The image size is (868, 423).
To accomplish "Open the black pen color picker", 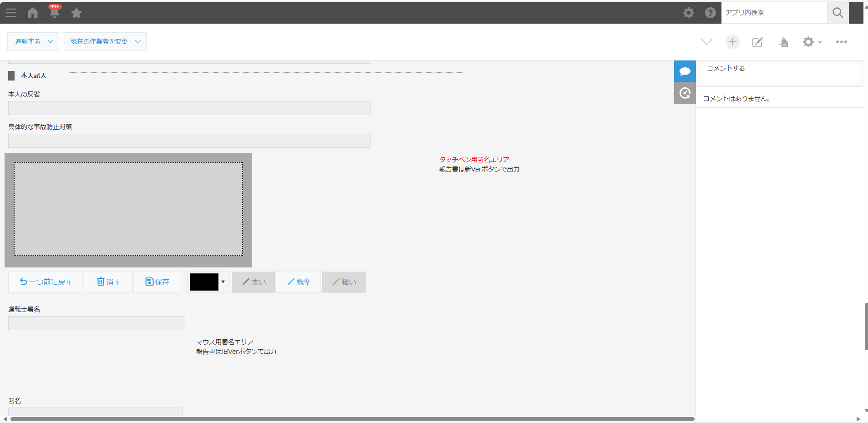I will [208, 282].
